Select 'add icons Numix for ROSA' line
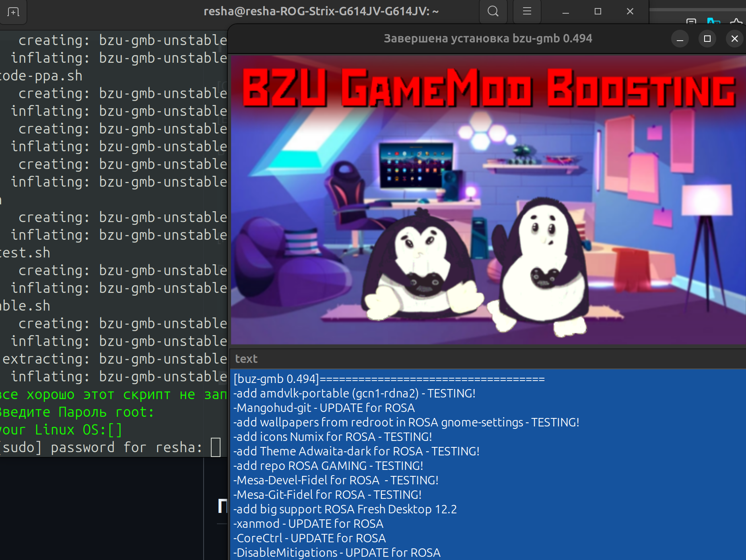 click(x=488, y=437)
